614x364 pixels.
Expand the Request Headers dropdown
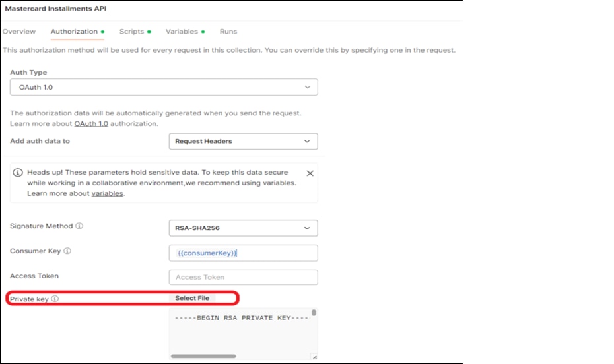click(243, 141)
